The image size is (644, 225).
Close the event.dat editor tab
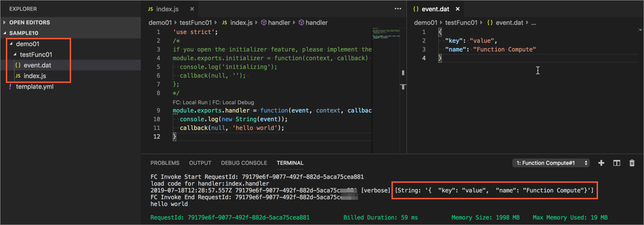[x=458, y=9]
